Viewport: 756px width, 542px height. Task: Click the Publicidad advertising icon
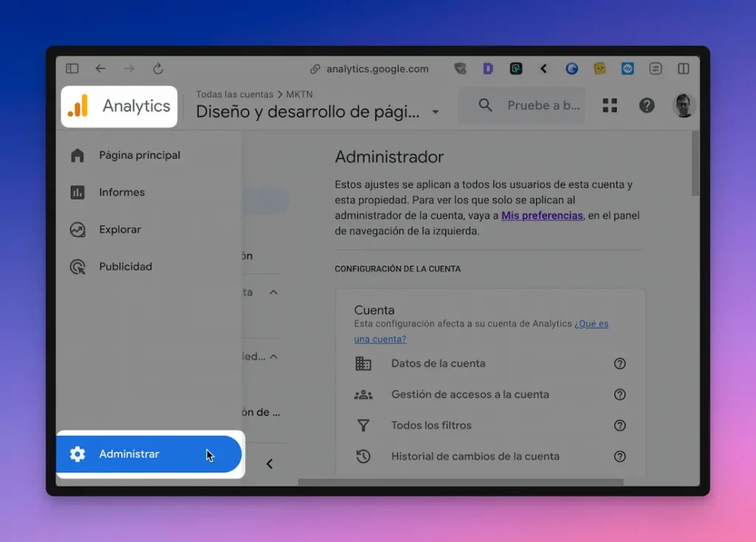78,267
